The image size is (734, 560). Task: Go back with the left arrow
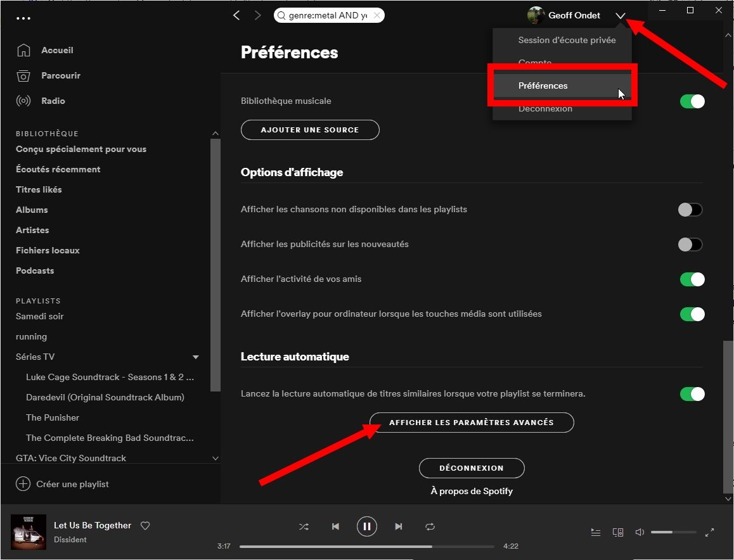(236, 15)
